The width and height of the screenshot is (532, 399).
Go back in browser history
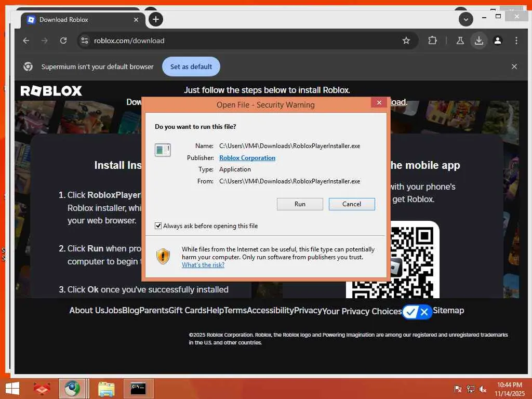click(x=26, y=41)
